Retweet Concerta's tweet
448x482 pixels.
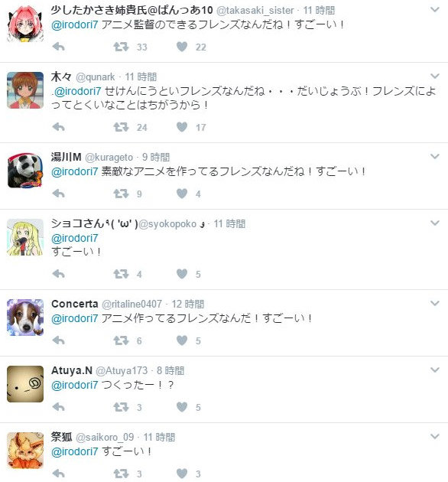coord(121,340)
